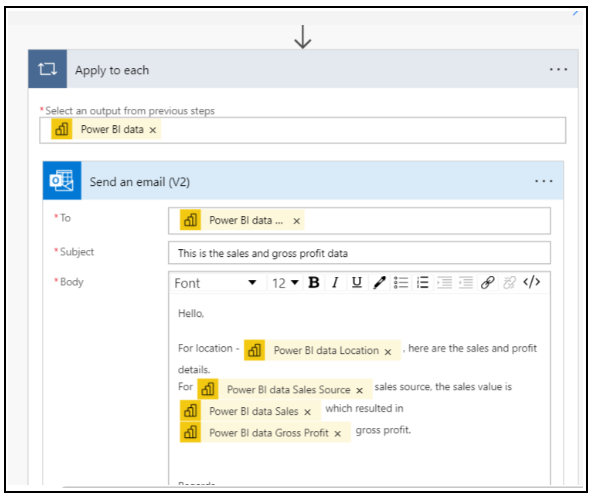Remove the Power BI data Sales Source token

(x=359, y=390)
